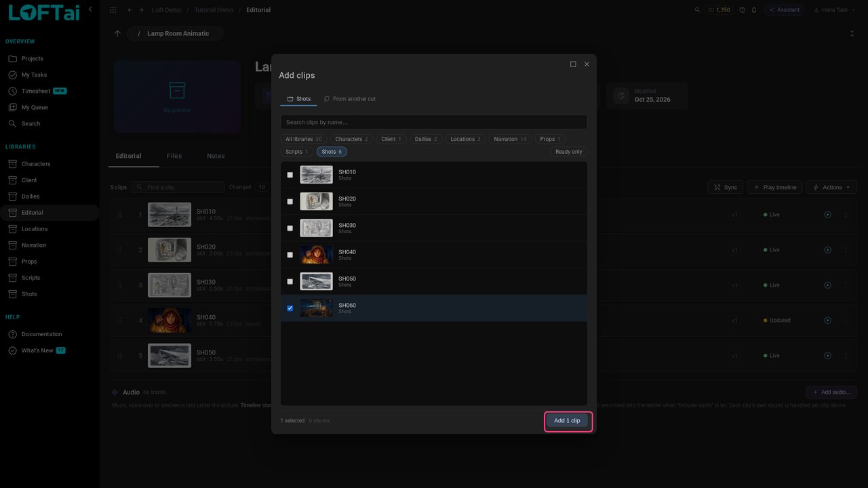Play the SH040 clip row
868x488 pixels.
827,321
